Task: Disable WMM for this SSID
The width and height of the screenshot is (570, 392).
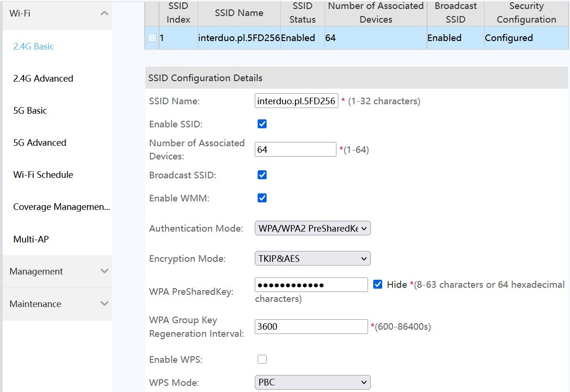Action: 262,198
